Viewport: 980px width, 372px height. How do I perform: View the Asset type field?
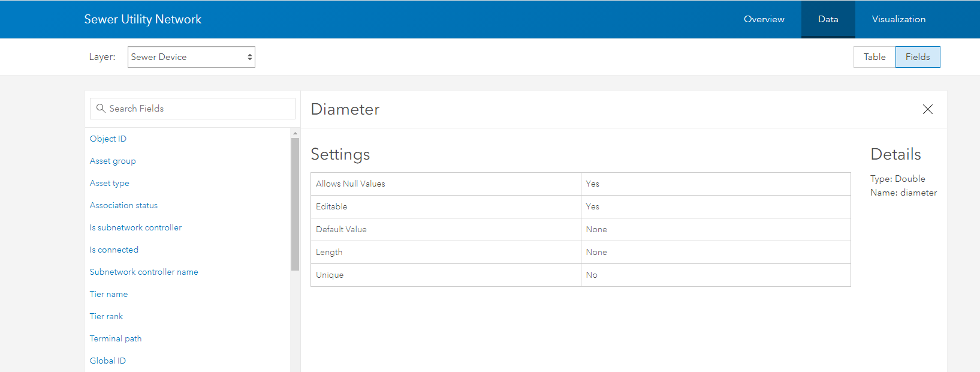click(x=110, y=183)
